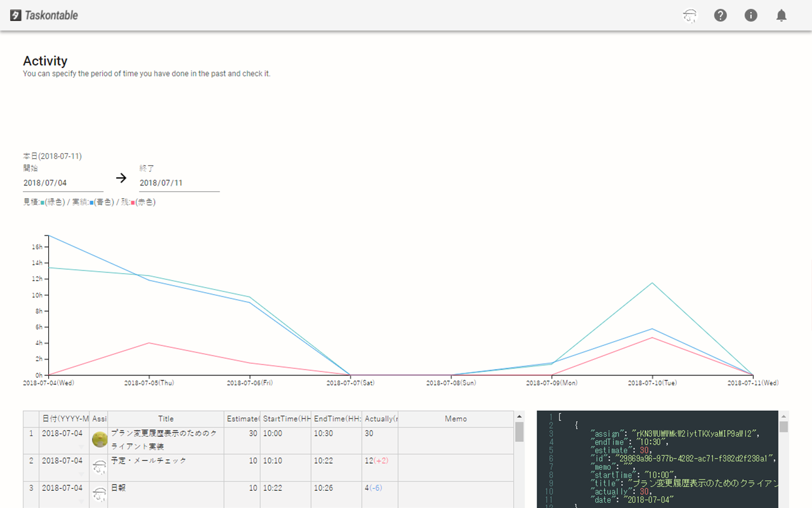Click the arrow icon between the date fields
Viewport: 812px width, 508px height.
pos(121,178)
